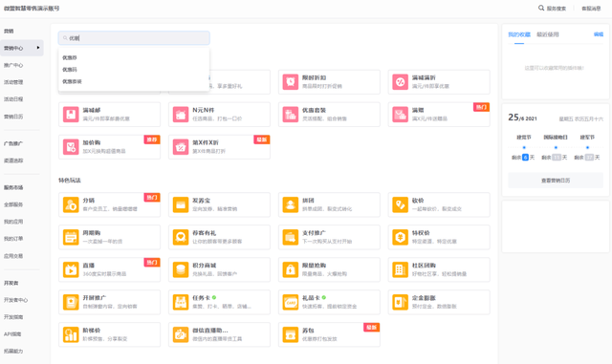Viewport: 612px width, 364px height.
Task: Click the first holiday dot on calendar timeline
Action: pos(524,147)
